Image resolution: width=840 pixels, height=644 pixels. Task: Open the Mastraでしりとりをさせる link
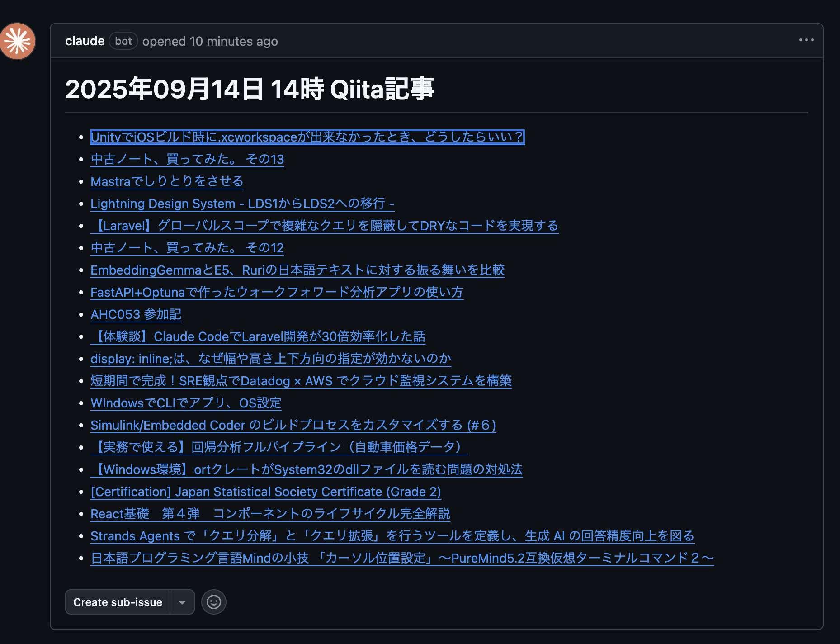(x=167, y=181)
